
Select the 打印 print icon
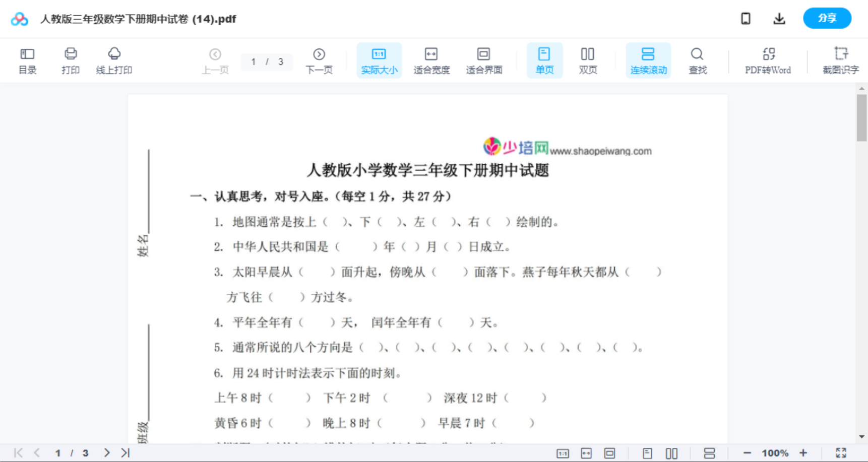click(x=70, y=60)
